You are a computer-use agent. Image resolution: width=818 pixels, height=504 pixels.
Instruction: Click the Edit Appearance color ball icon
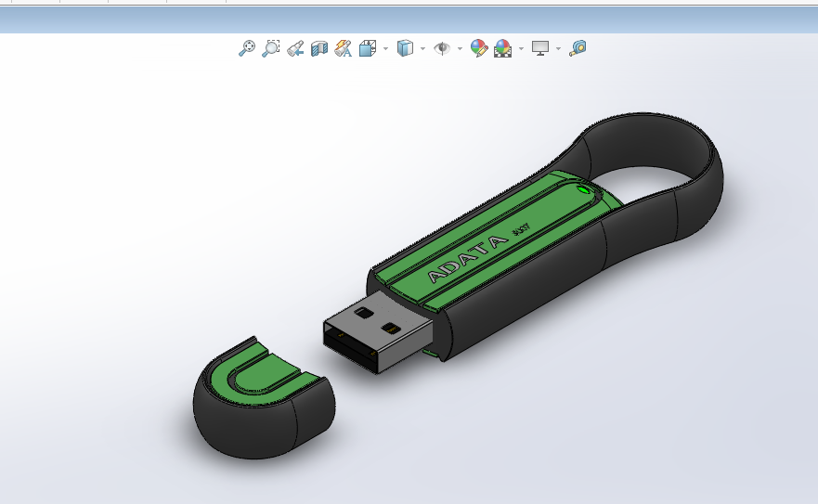[x=479, y=48]
